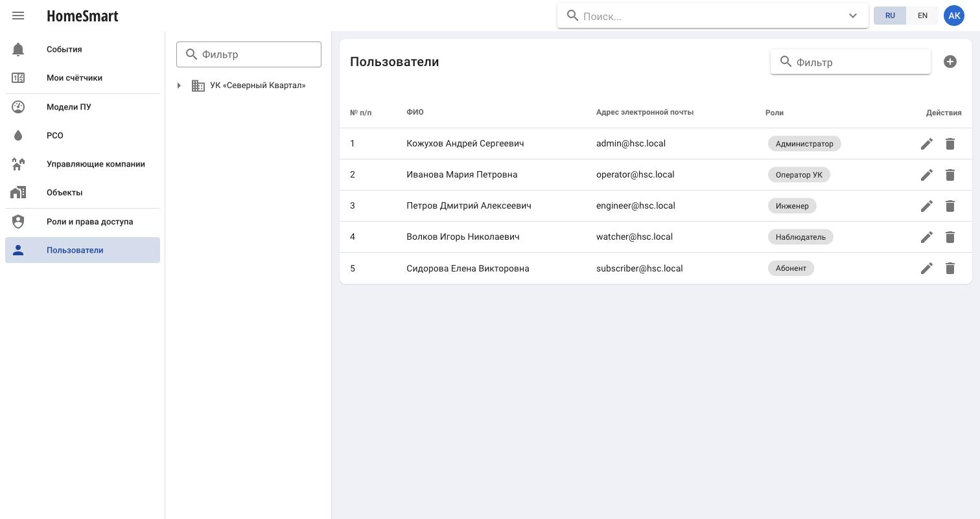Edit user Петров Дмитрий Алексеевич

click(927, 206)
